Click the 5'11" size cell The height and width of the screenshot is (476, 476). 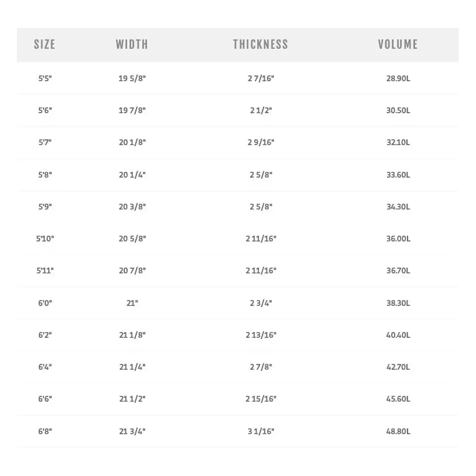(45, 271)
